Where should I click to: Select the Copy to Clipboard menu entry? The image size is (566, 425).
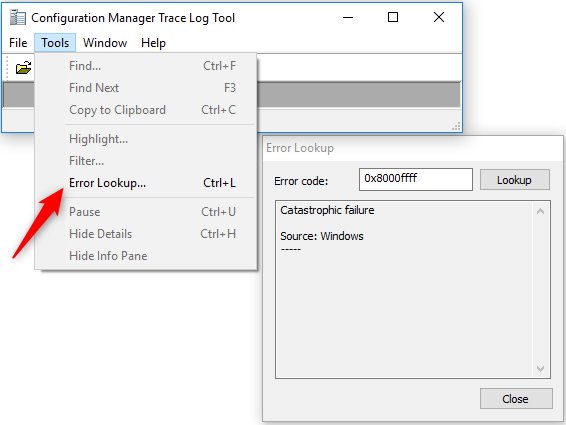point(146,110)
